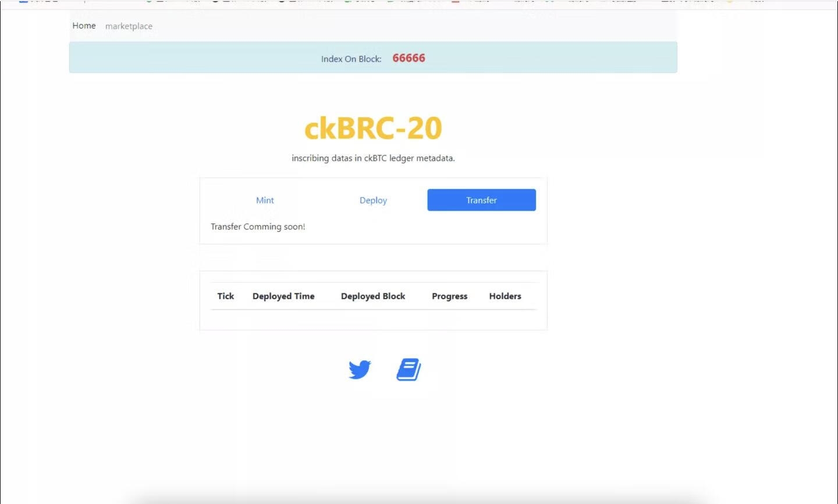
Task: Open the Twitter bird icon link
Action: (360, 370)
